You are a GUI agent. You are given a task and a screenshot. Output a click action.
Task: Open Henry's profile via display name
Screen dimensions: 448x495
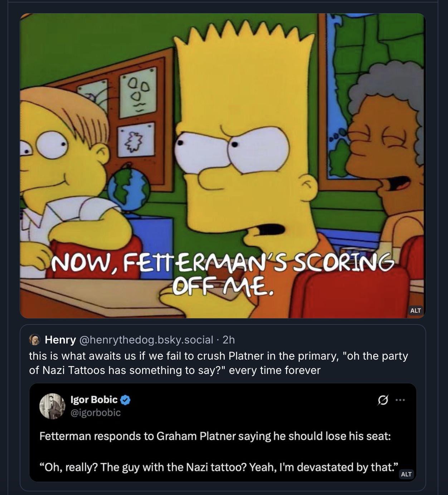(x=60, y=339)
